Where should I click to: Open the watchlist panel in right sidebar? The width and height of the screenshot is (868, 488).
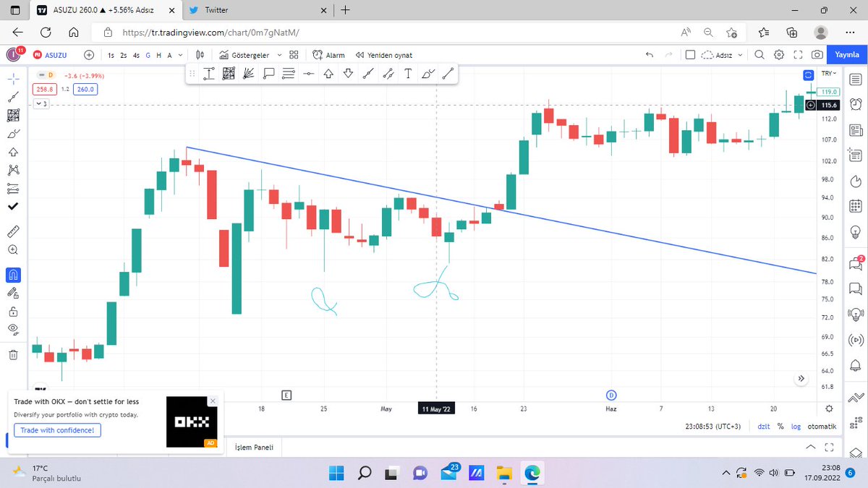click(856, 79)
